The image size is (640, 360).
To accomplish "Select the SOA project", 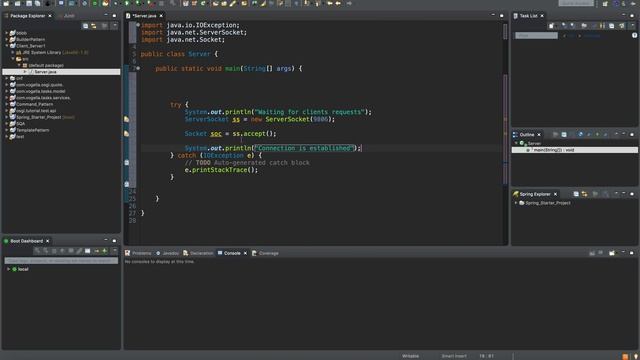I will pos(20,124).
